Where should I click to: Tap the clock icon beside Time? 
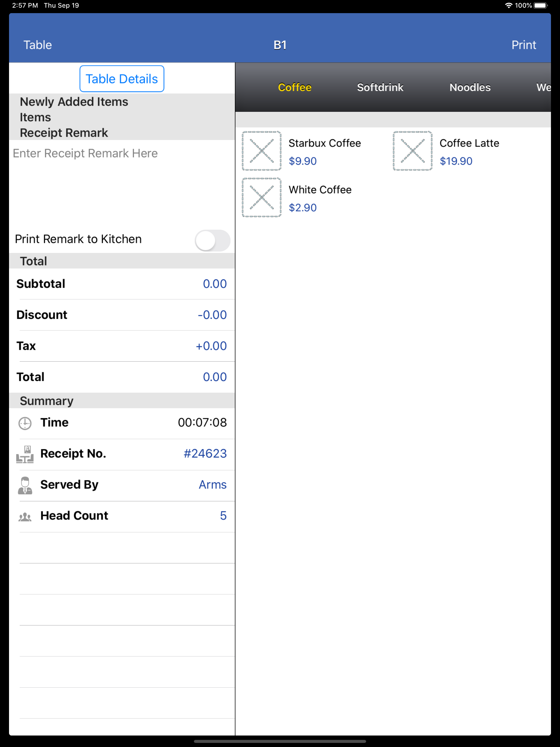point(25,423)
